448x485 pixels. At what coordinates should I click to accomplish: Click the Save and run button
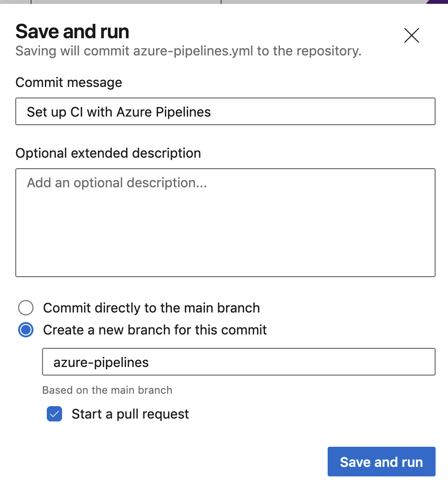pos(382,462)
